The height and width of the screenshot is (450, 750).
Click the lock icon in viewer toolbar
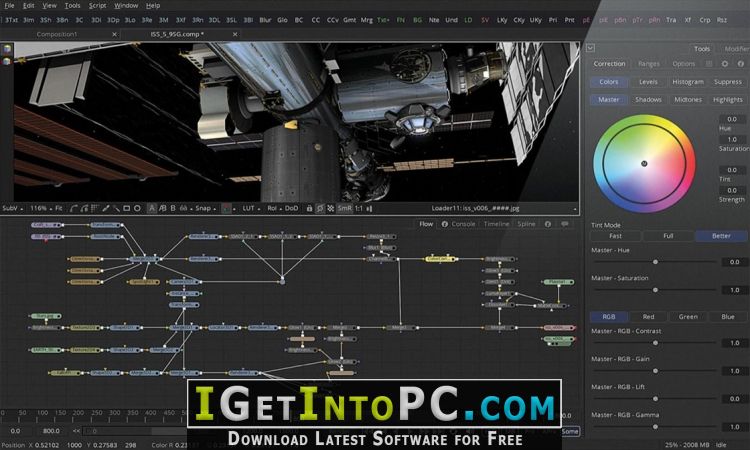point(309,209)
